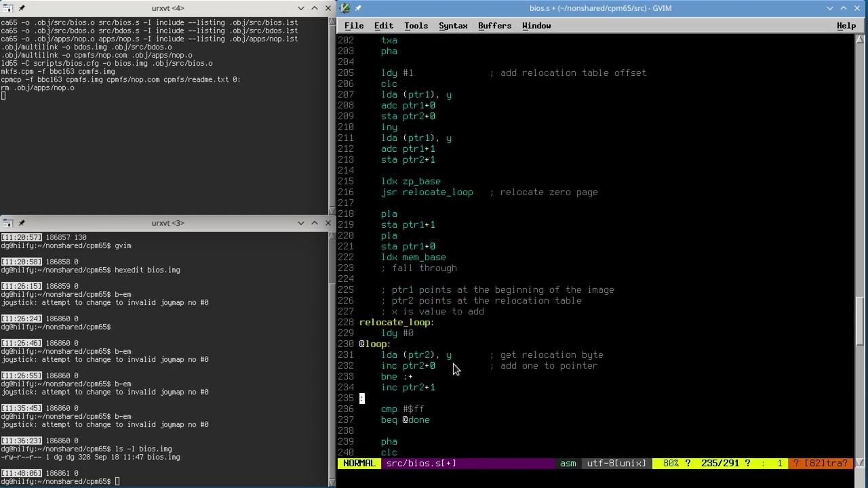
Task: Click the NORMAL mode indicator in status line
Action: [x=359, y=464]
